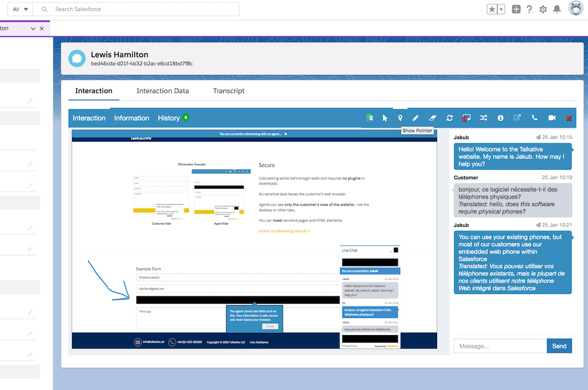Start a video call with camera icon
The height and width of the screenshot is (390, 588).
point(552,118)
